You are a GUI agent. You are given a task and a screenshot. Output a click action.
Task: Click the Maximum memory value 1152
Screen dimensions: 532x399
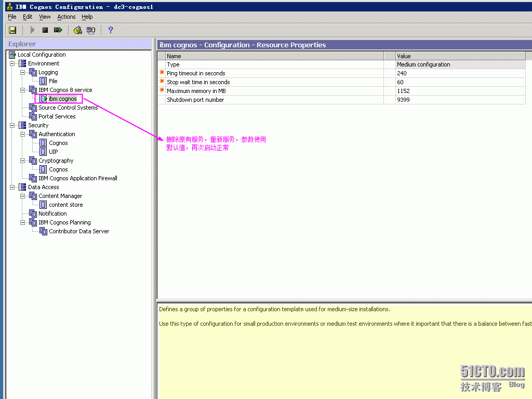point(460,91)
